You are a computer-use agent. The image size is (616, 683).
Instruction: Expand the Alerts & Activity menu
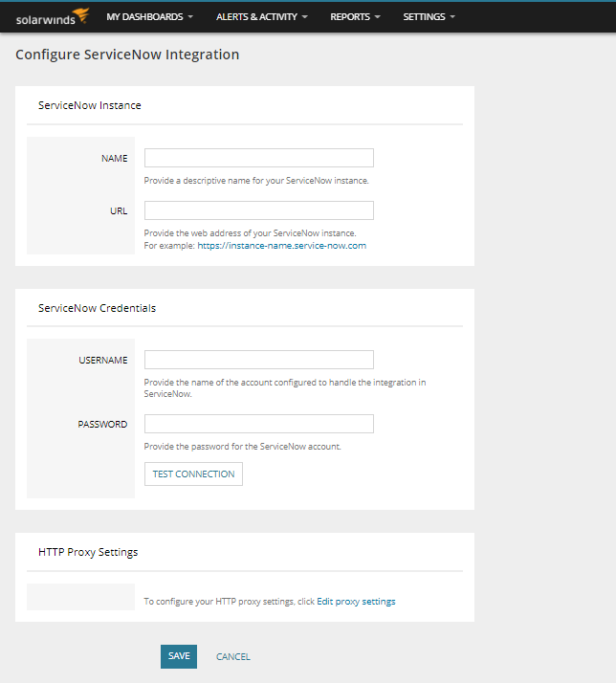click(x=261, y=17)
